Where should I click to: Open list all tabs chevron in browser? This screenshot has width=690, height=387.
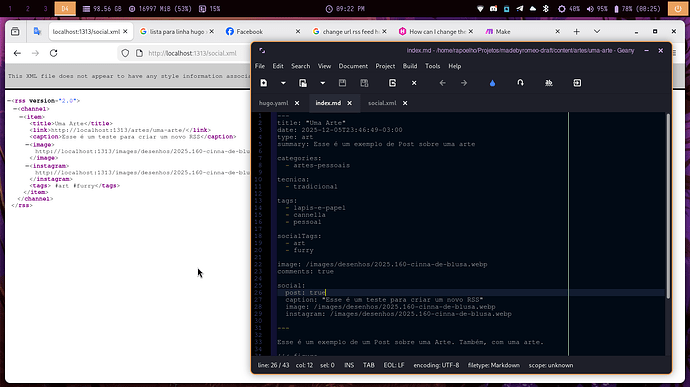[x=597, y=32]
